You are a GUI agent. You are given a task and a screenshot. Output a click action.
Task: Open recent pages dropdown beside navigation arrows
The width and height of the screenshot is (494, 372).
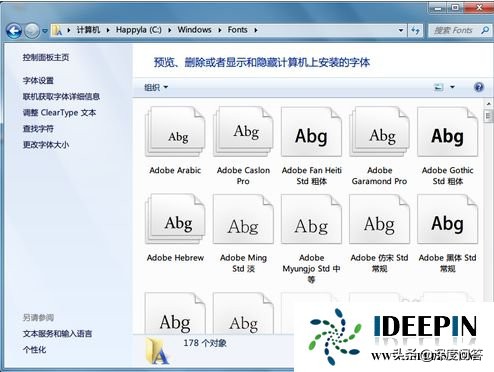45,31
